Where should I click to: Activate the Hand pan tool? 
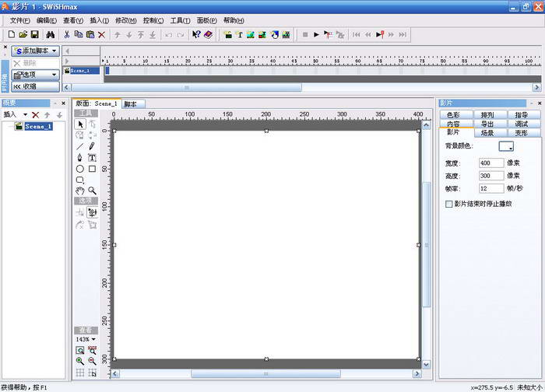[80, 191]
